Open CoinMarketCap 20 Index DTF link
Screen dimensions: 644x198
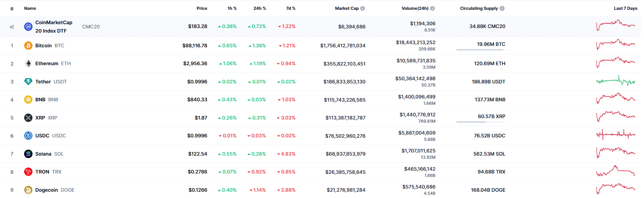click(x=54, y=27)
